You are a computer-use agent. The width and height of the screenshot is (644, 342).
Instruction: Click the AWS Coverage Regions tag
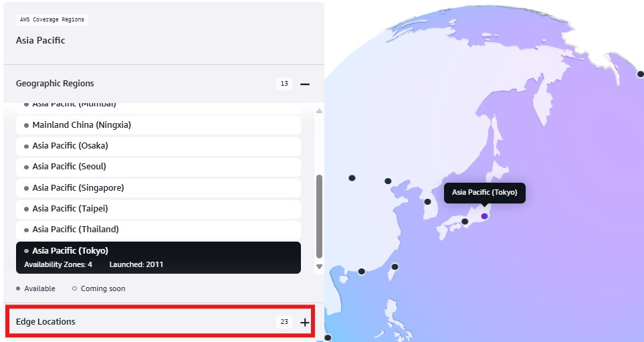point(52,19)
